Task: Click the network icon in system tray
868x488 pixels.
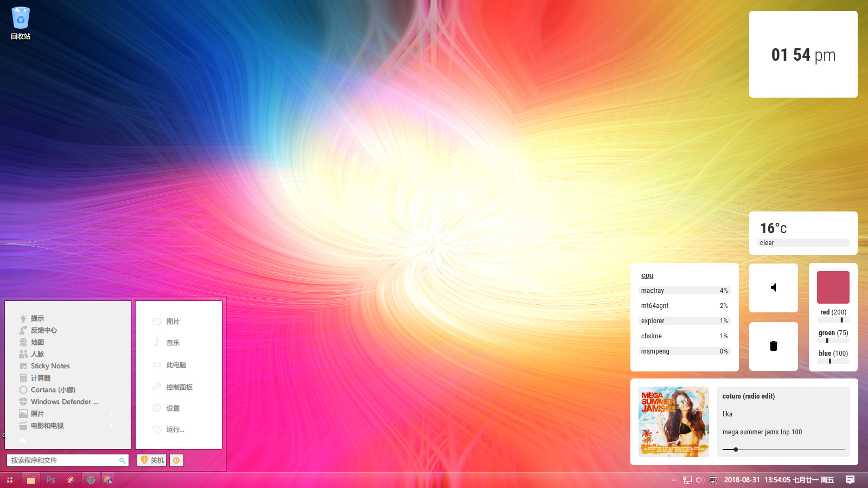Action: point(687,480)
